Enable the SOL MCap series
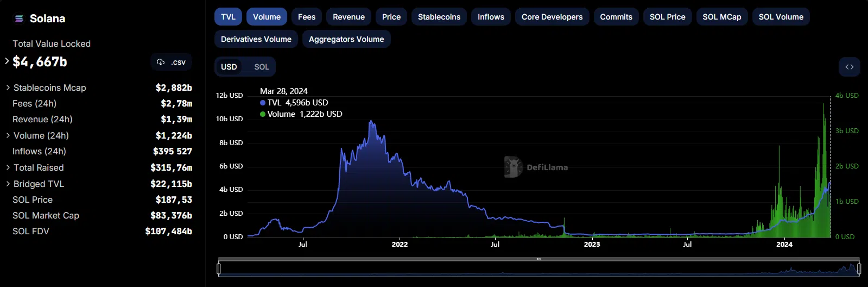 pos(722,17)
